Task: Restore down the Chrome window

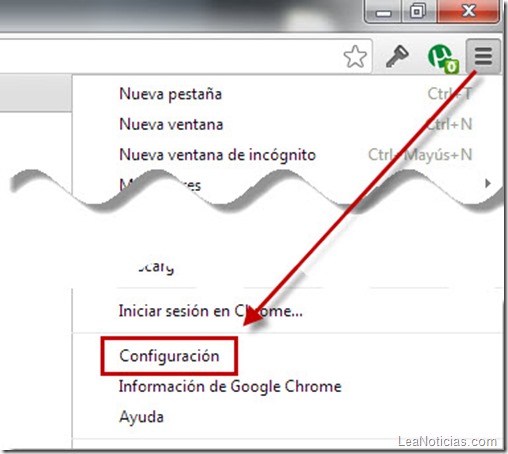Action: [x=418, y=11]
